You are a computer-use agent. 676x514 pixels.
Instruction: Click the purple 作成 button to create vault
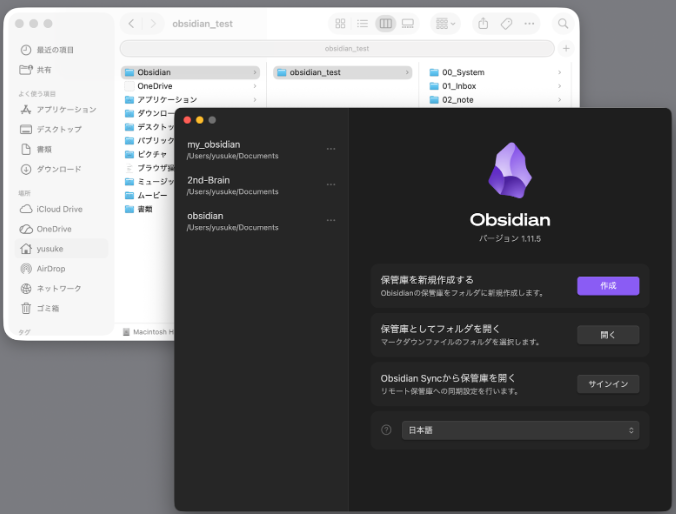coord(608,286)
